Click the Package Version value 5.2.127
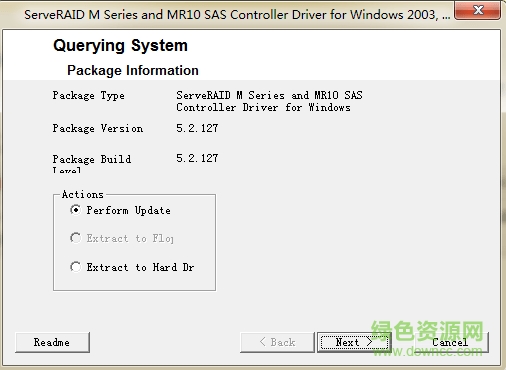506x370 pixels. coord(197,128)
